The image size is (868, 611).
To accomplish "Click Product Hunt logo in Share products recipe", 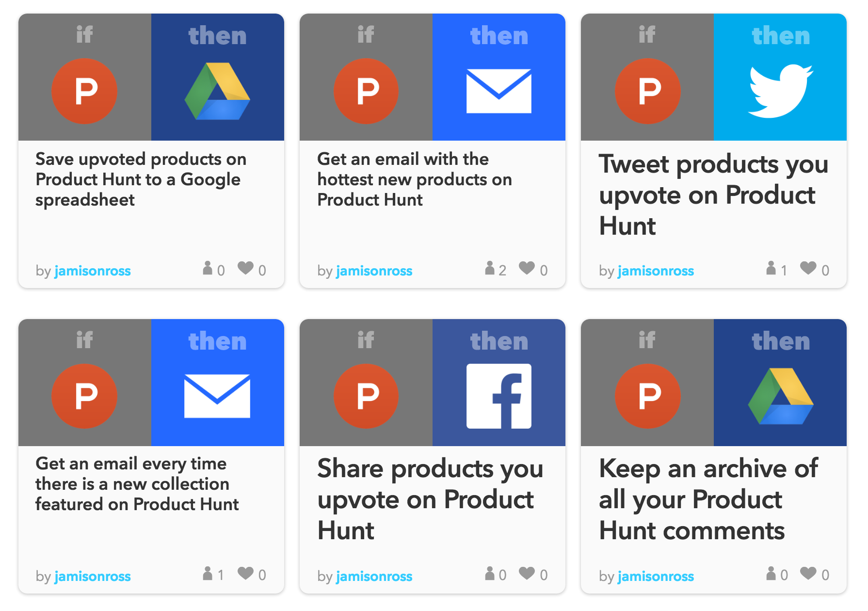I will [x=366, y=396].
